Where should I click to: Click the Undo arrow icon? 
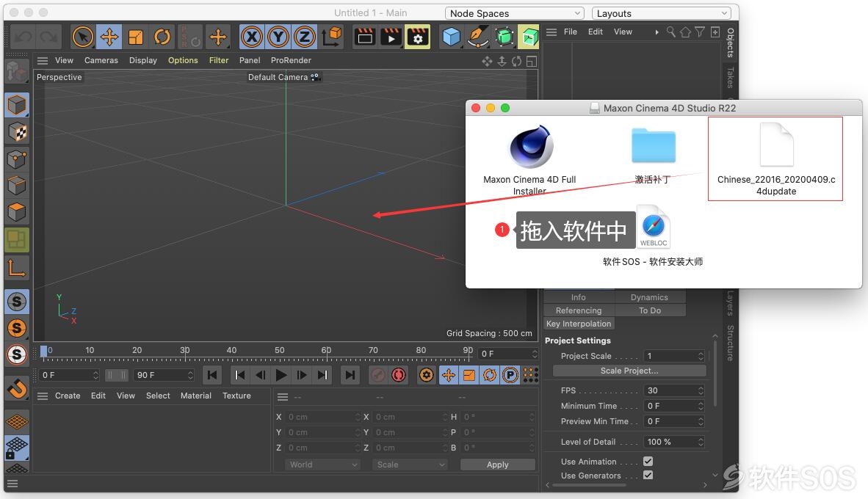(23, 37)
